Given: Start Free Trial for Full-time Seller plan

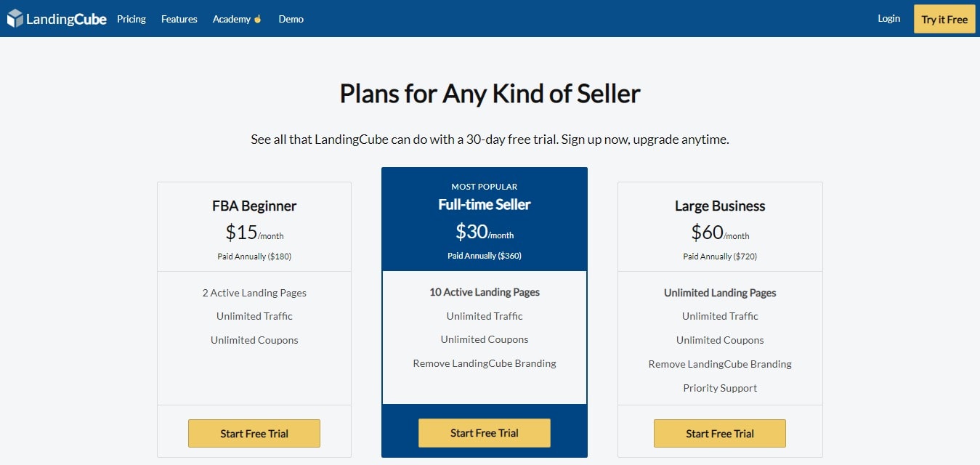Looking at the screenshot, I should pyautogui.click(x=485, y=432).
